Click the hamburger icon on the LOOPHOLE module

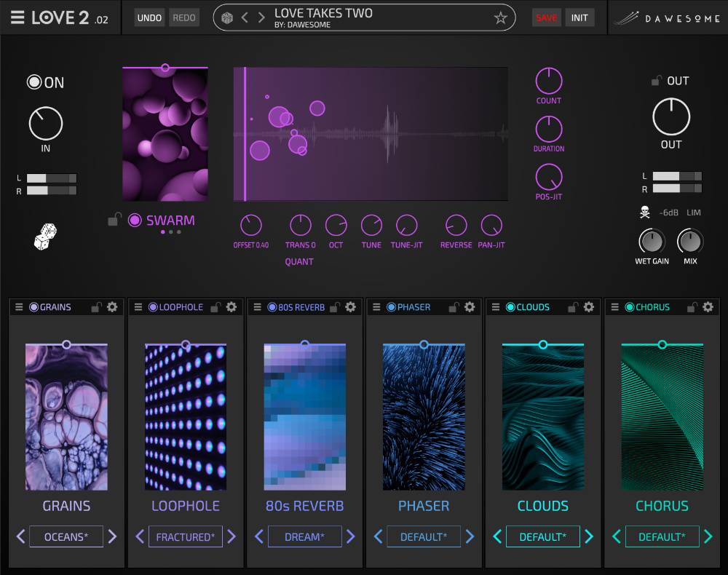coord(138,306)
